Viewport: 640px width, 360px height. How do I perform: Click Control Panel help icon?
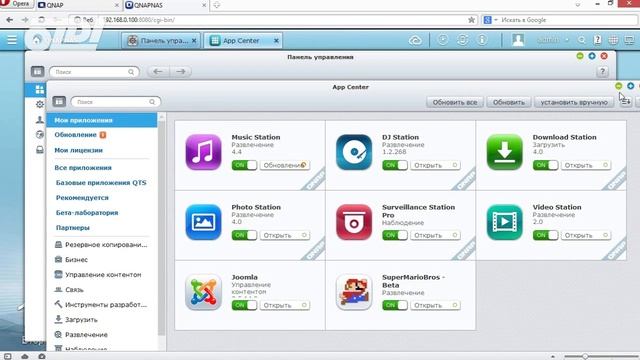click(x=602, y=71)
